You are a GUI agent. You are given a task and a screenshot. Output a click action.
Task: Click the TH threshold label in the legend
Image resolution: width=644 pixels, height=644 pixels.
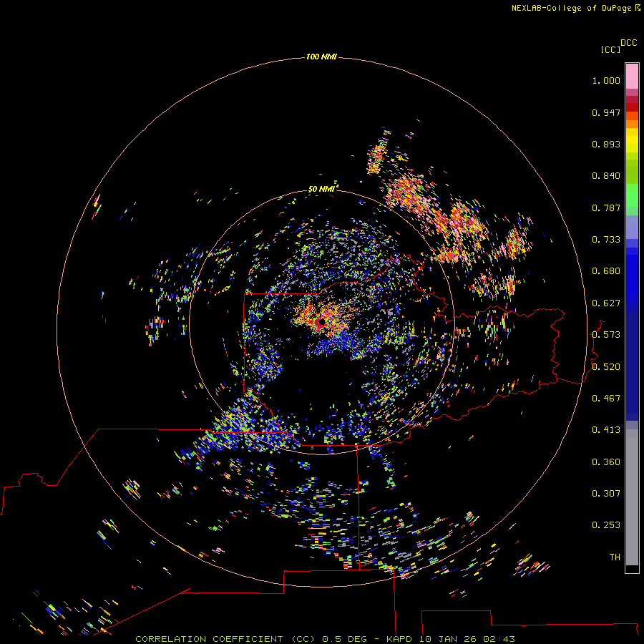(x=615, y=557)
